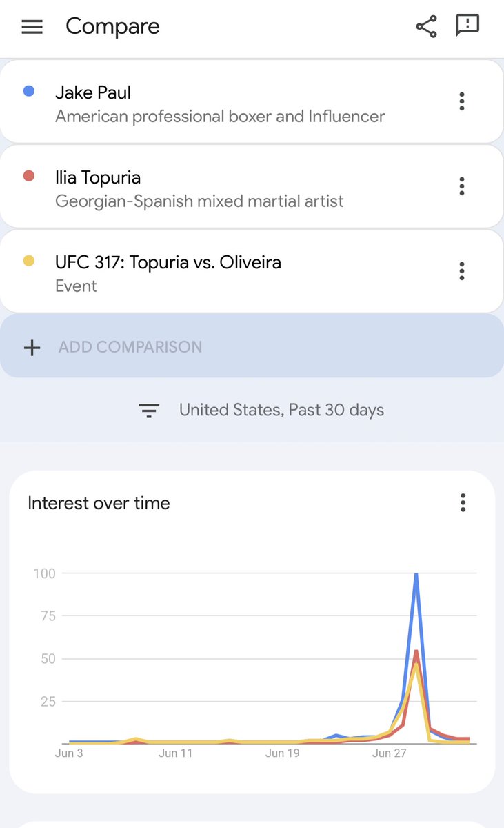This screenshot has height=828, width=504.
Task: Open Interest over time chart options
Action: pyautogui.click(x=463, y=503)
